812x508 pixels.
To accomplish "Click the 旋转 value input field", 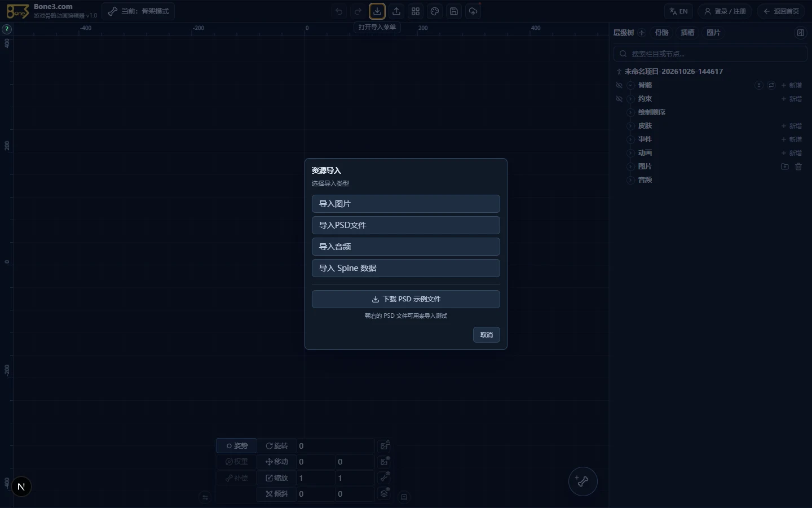I will point(335,446).
